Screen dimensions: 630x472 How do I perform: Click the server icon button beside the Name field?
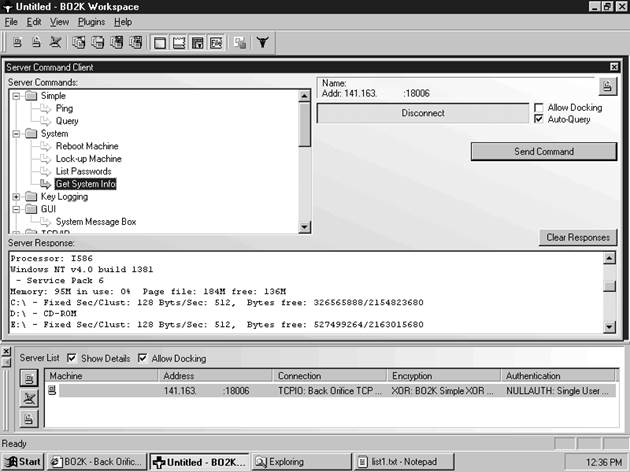pos(608,86)
